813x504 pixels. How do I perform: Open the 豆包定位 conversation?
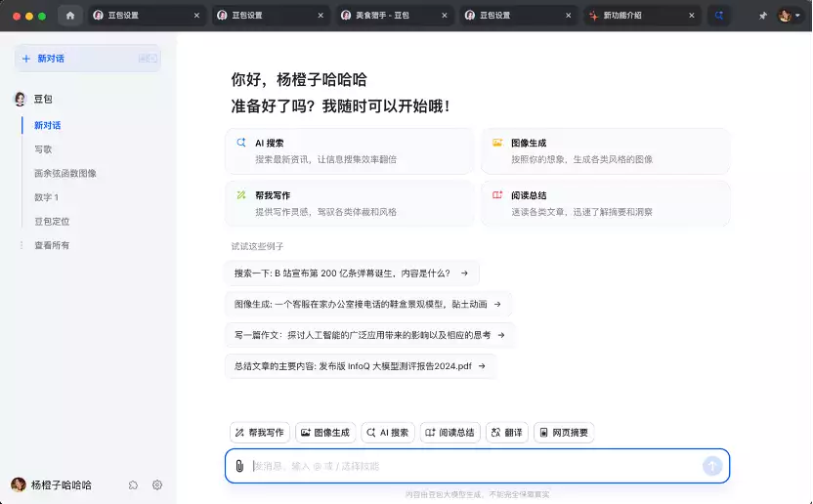point(52,222)
